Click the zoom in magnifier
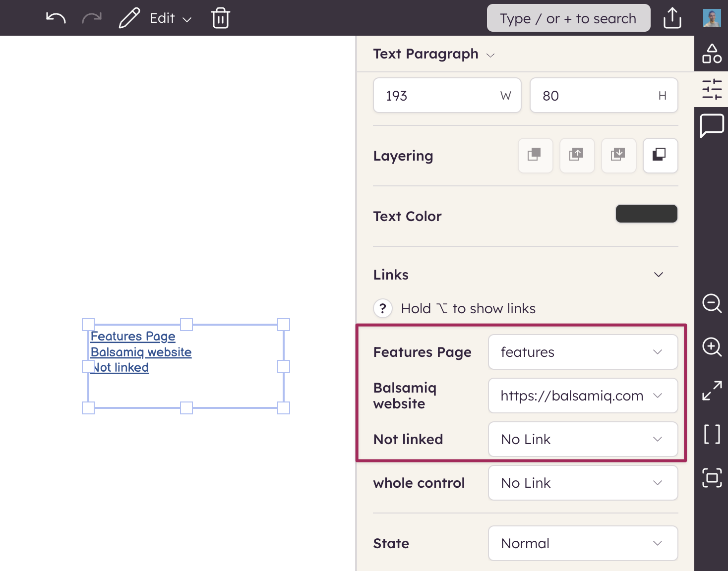 pyautogui.click(x=712, y=346)
